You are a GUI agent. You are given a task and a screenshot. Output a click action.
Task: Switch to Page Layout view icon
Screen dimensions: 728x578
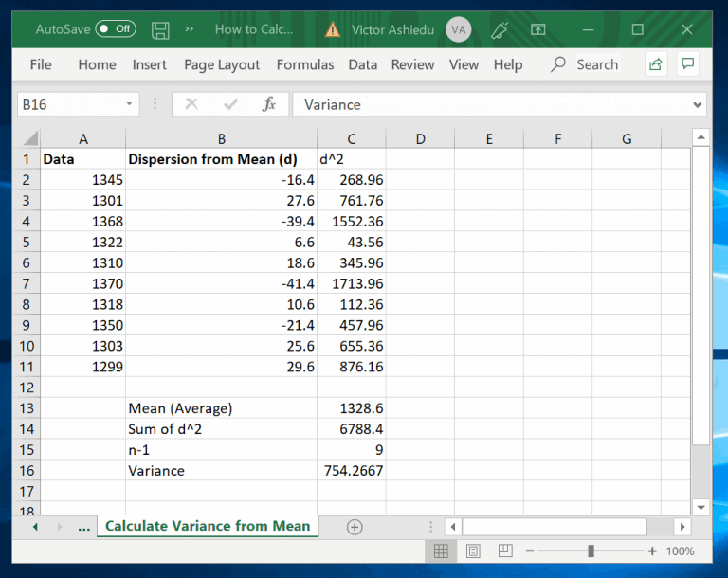pos(473,551)
